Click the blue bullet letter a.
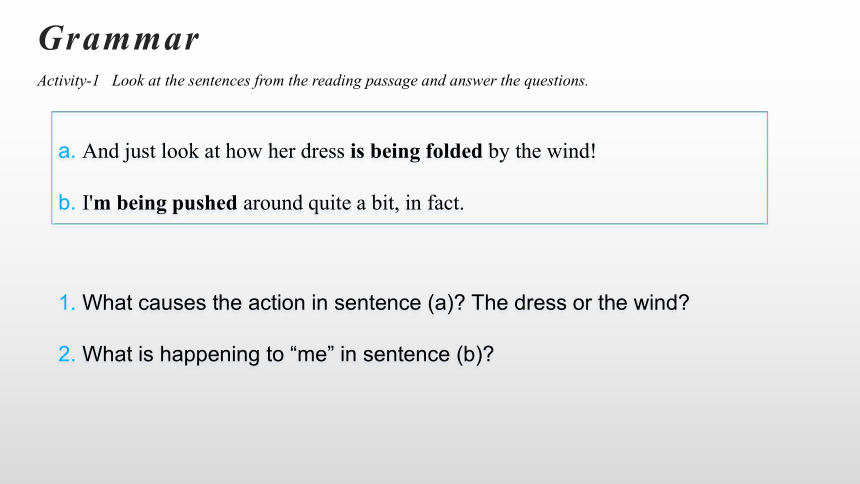Image resolution: width=860 pixels, height=484 pixels. [x=66, y=151]
